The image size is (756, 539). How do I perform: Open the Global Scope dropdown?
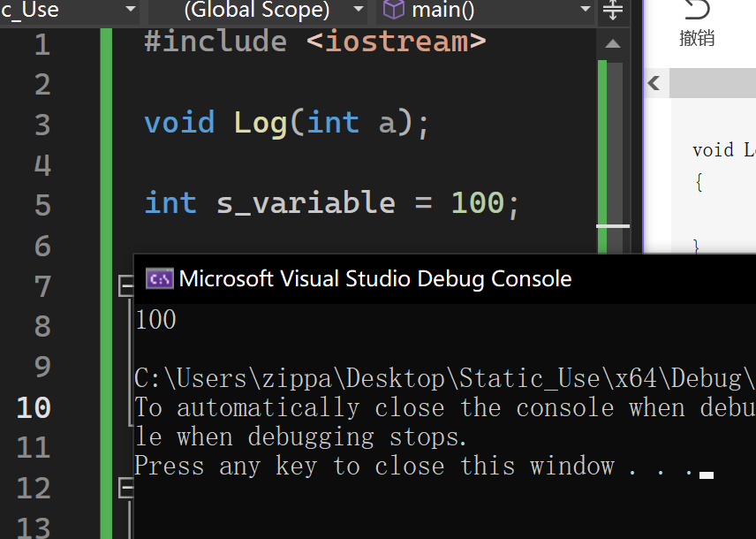[359, 11]
